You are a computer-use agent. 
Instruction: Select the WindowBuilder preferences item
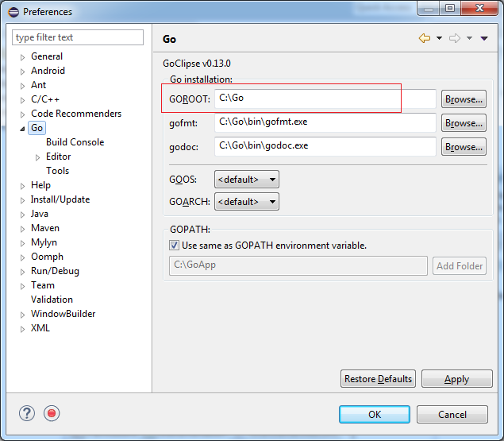click(x=63, y=314)
